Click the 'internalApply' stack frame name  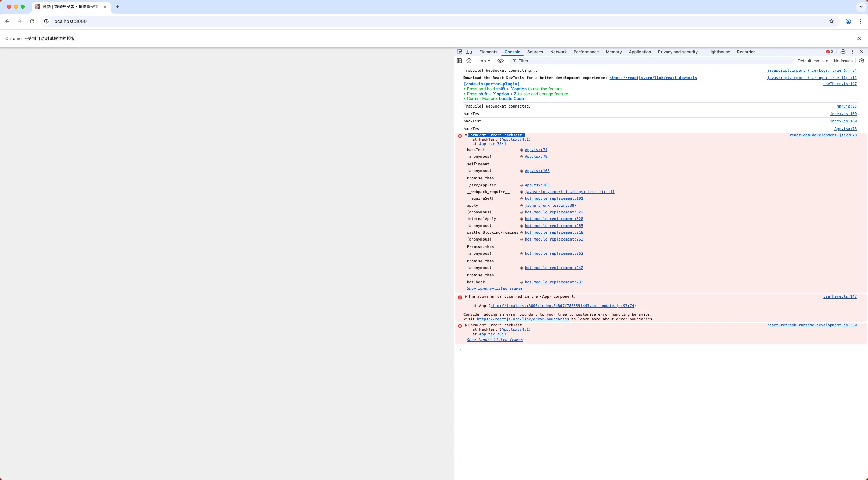(481, 219)
